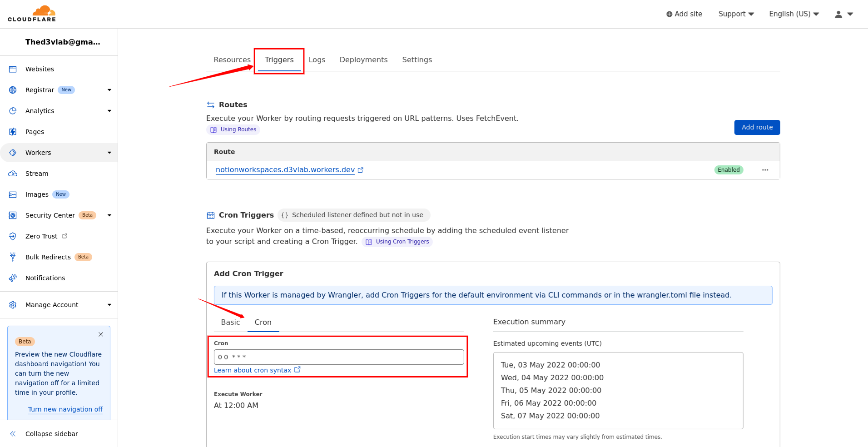868x447 pixels.
Task: Click Add site in header
Action: point(684,14)
